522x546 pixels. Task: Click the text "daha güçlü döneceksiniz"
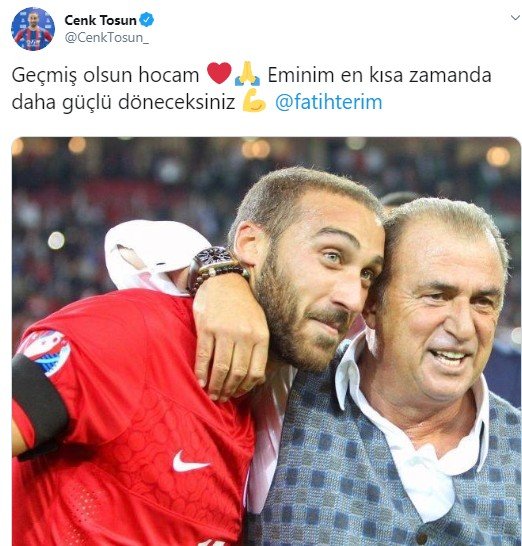pyautogui.click(x=123, y=102)
